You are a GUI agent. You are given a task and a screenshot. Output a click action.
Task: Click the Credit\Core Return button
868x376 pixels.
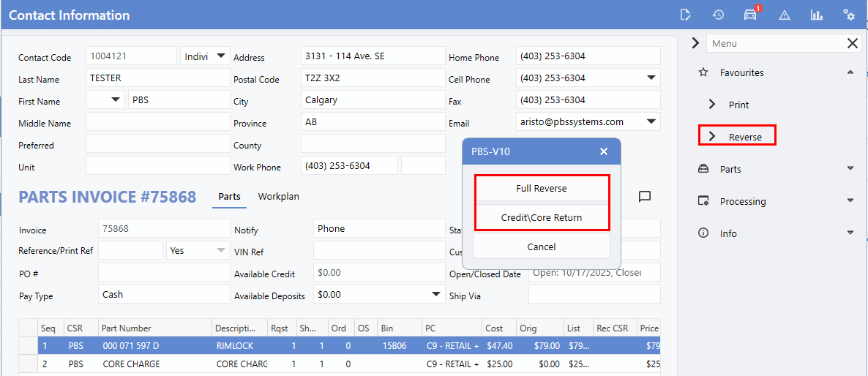(x=541, y=217)
